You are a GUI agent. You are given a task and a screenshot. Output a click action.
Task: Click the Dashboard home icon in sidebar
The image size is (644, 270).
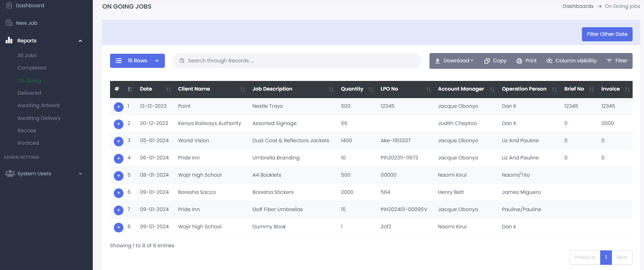tap(9, 6)
